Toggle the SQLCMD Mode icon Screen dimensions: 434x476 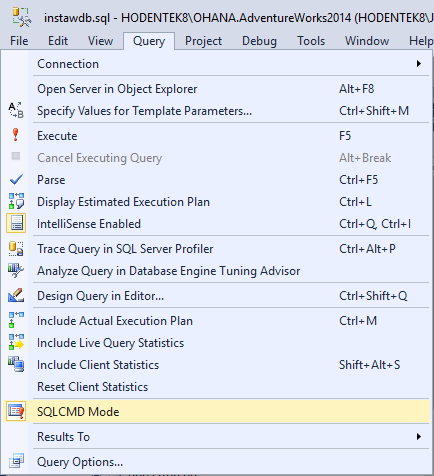[x=16, y=411]
